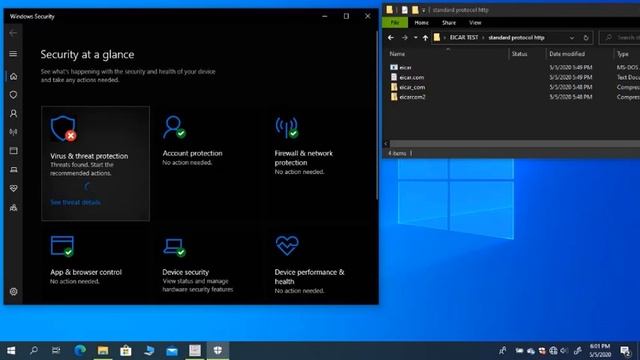The height and width of the screenshot is (360, 640).
Task: Open Windows Security hamburger menu
Action: click(x=13, y=54)
